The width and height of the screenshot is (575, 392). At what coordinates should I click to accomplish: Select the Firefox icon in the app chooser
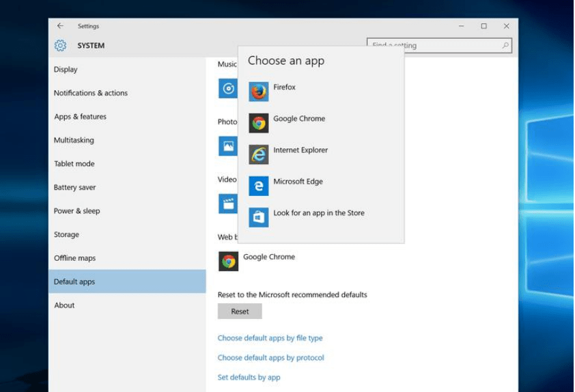(x=259, y=92)
